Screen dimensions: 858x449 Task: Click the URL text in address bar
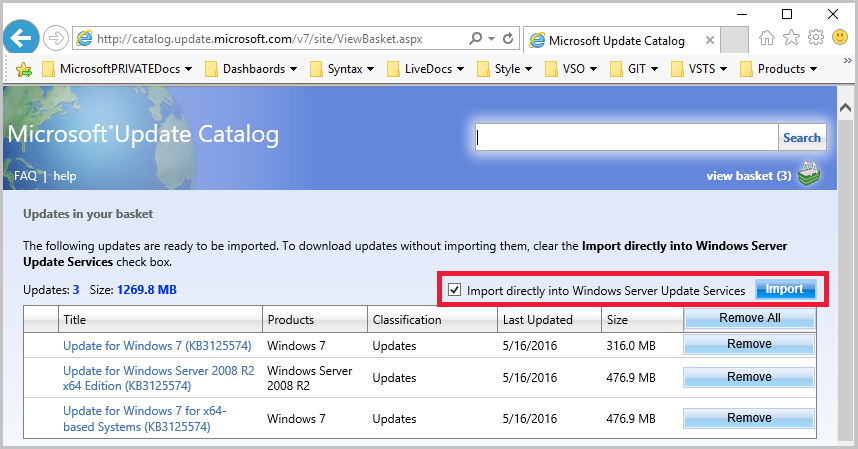click(x=260, y=39)
